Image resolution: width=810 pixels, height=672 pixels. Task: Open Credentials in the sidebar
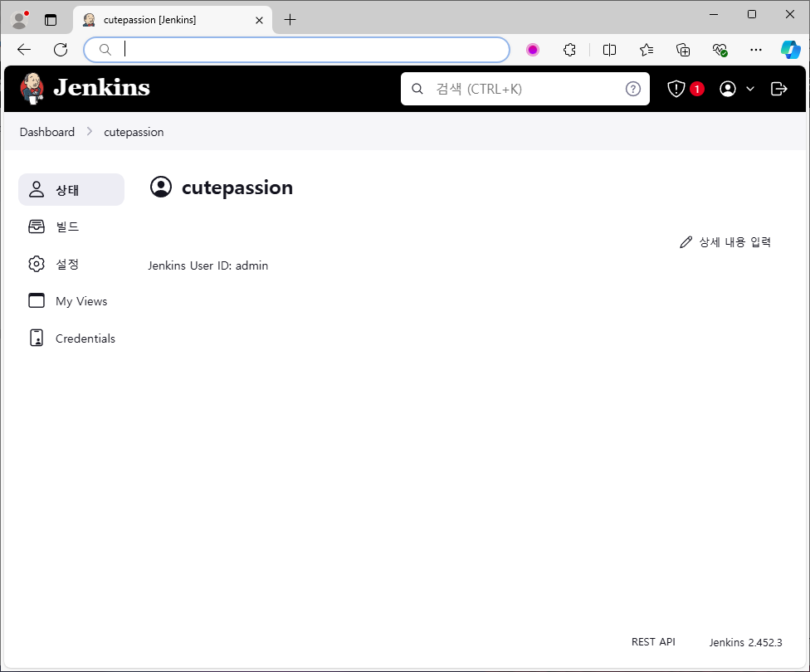(71, 338)
